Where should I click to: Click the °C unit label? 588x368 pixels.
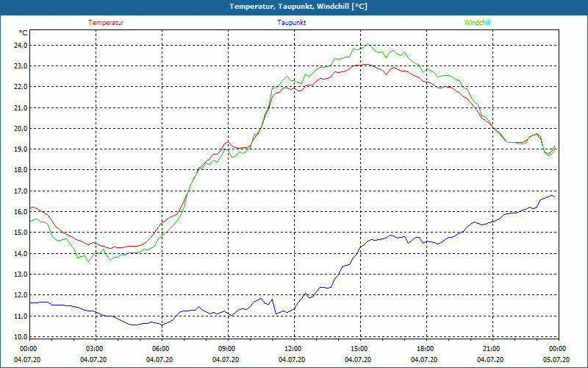tap(23, 33)
